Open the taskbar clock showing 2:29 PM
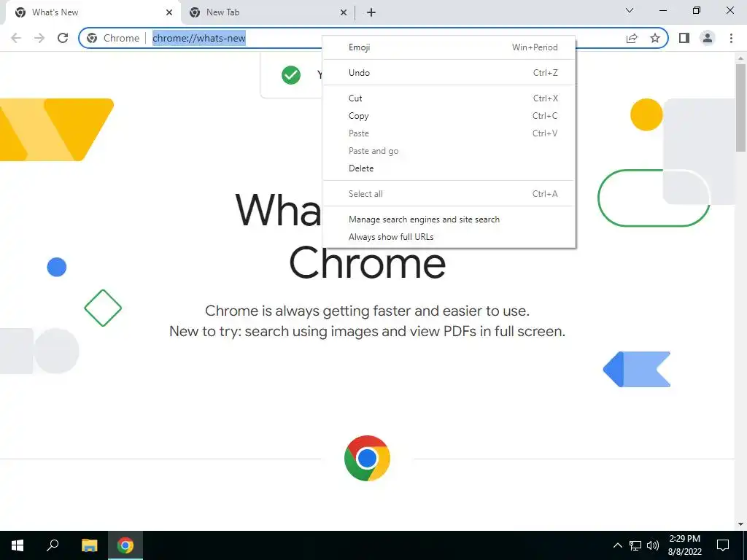The width and height of the screenshot is (747, 560). (684, 545)
